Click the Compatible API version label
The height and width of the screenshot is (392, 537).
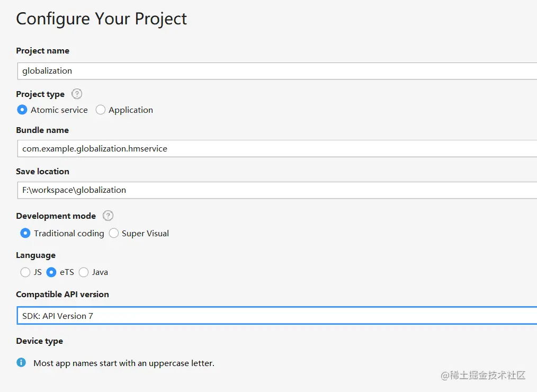point(62,295)
